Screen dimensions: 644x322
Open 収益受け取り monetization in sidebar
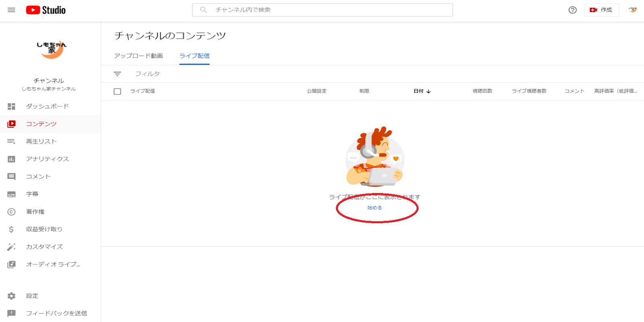click(x=44, y=229)
